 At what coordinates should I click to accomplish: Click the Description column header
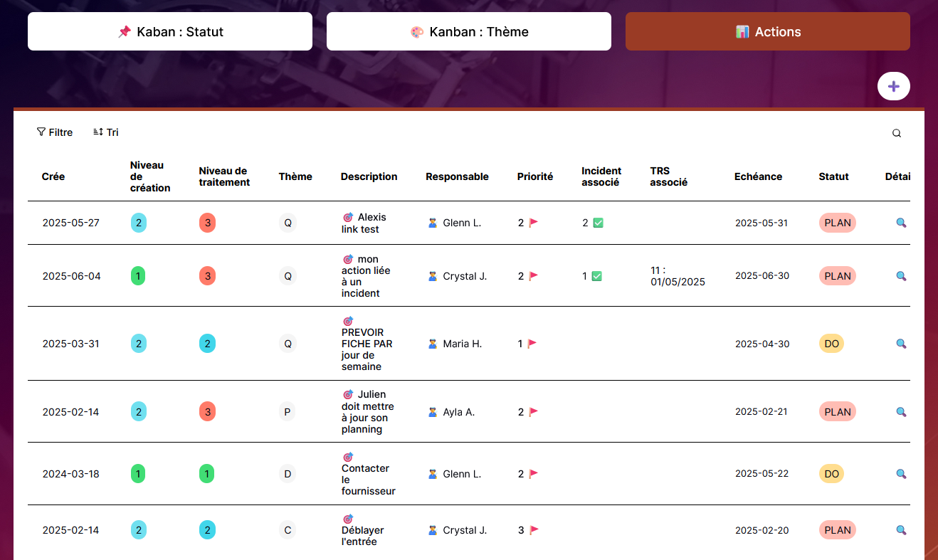click(369, 176)
